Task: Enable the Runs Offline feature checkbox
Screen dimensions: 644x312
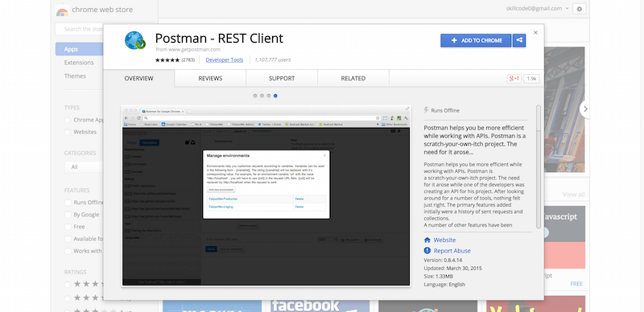Action: (68, 203)
